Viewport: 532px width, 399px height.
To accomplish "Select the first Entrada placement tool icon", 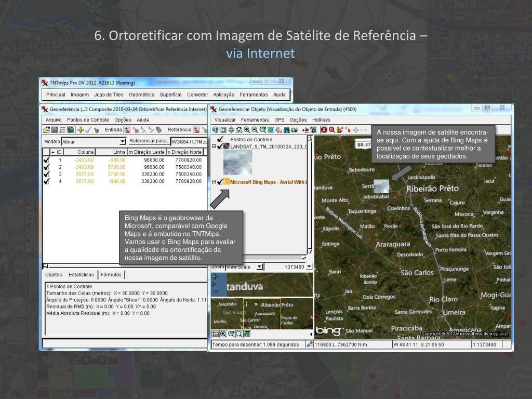I will [x=127, y=129].
